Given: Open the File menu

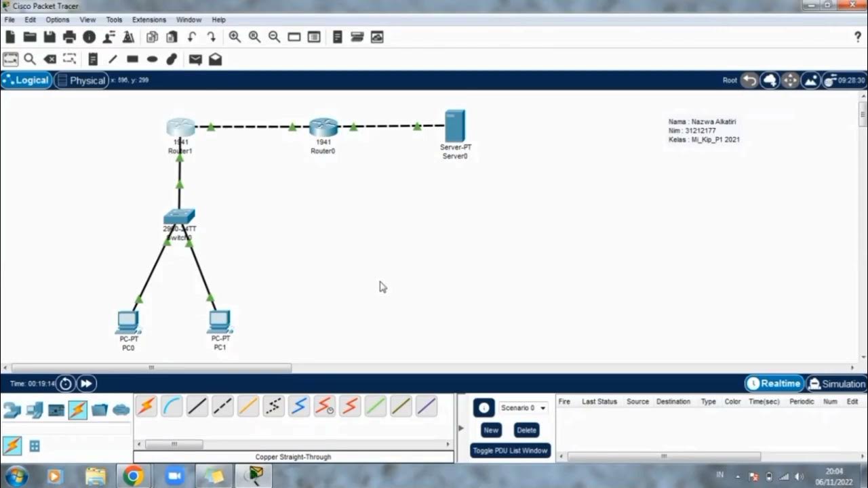Looking at the screenshot, I should tap(9, 20).
